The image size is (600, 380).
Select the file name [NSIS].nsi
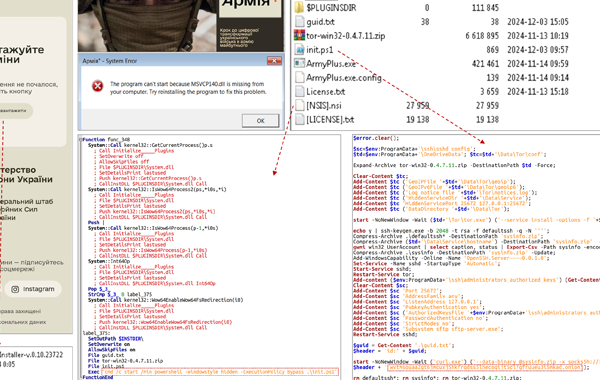[324, 106]
